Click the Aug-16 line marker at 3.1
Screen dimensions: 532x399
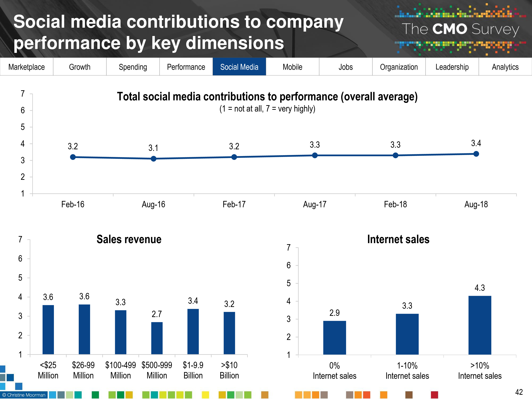(153, 159)
